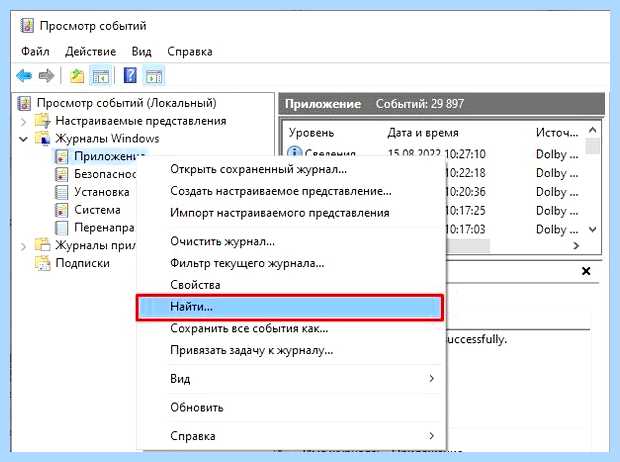Click the Журналы приложений folder icon
This screenshot has width=620, height=462.
(x=42, y=245)
